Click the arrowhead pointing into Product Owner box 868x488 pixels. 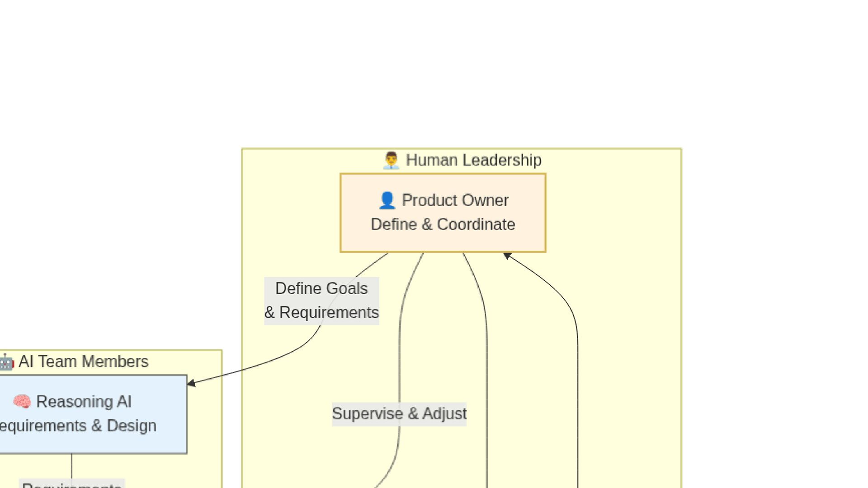click(507, 256)
